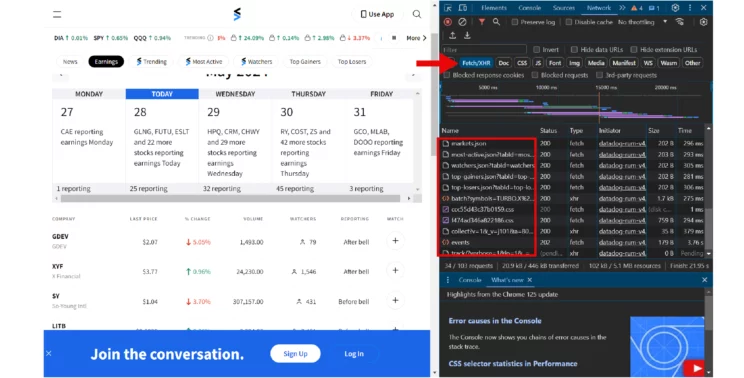Open Network panel settings gear
744x378 pixels.
click(704, 22)
